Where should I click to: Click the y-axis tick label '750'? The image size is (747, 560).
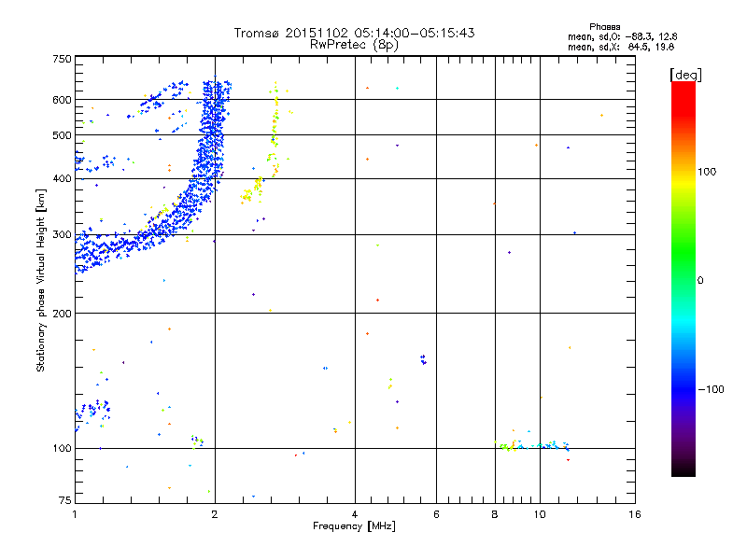(x=63, y=59)
